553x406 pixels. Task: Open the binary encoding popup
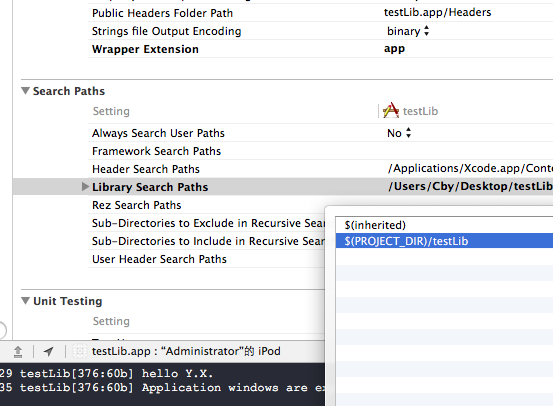pyautogui.click(x=408, y=31)
